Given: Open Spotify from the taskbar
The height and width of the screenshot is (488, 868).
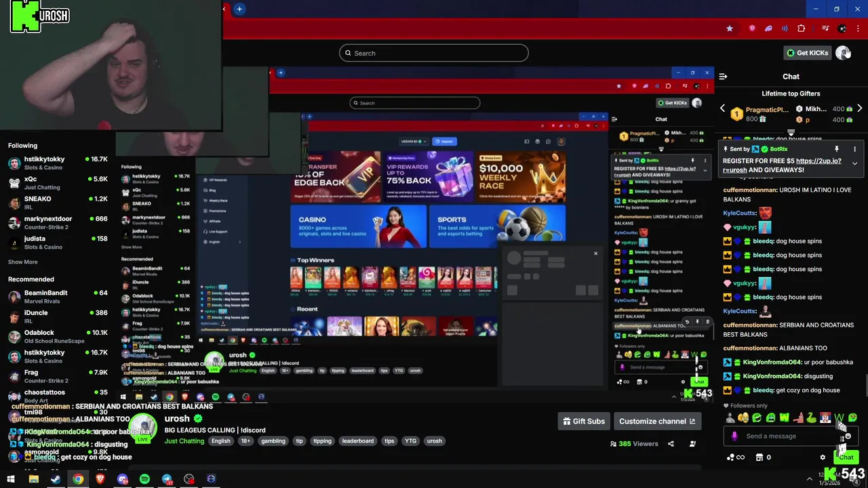Looking at the screenshot, I should pos(144,479).
